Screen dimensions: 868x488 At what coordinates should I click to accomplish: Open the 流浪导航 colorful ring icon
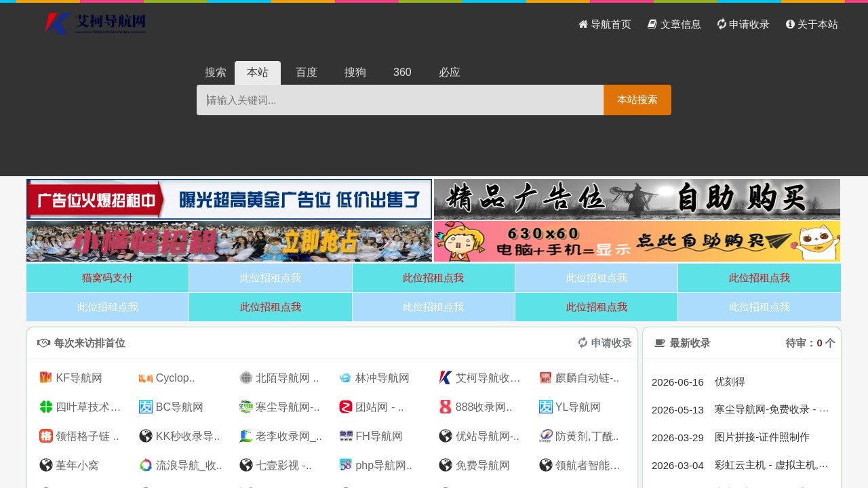tap(146, 465)
